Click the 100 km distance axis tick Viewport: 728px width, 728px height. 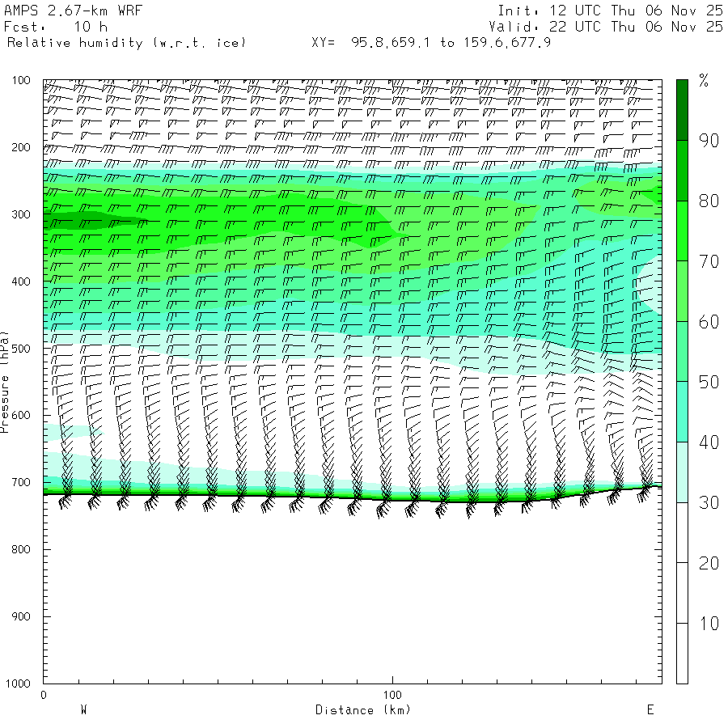[392, 696]
